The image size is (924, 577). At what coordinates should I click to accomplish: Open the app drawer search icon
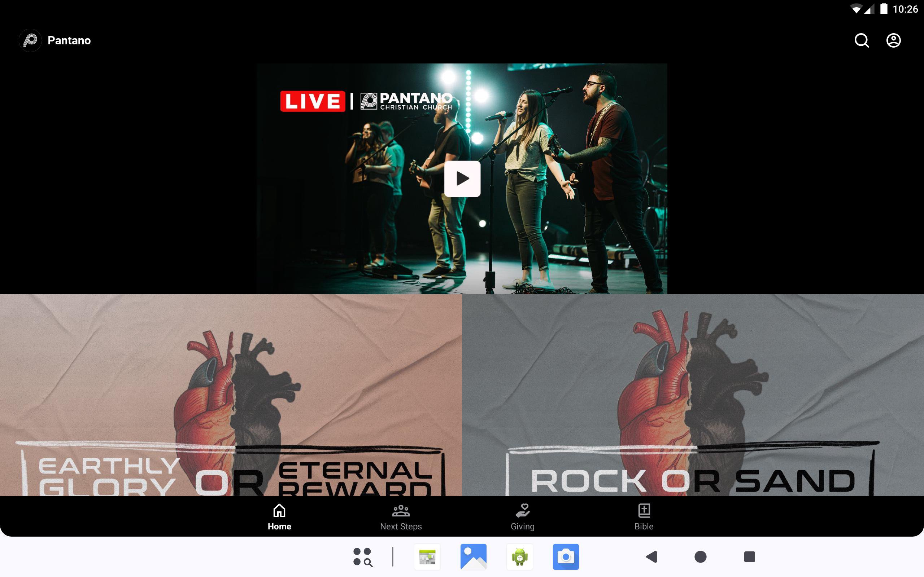click(362, 557)
